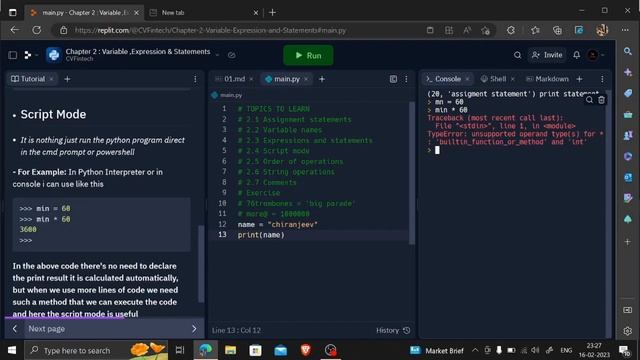Open browser extensions icon

511,30
